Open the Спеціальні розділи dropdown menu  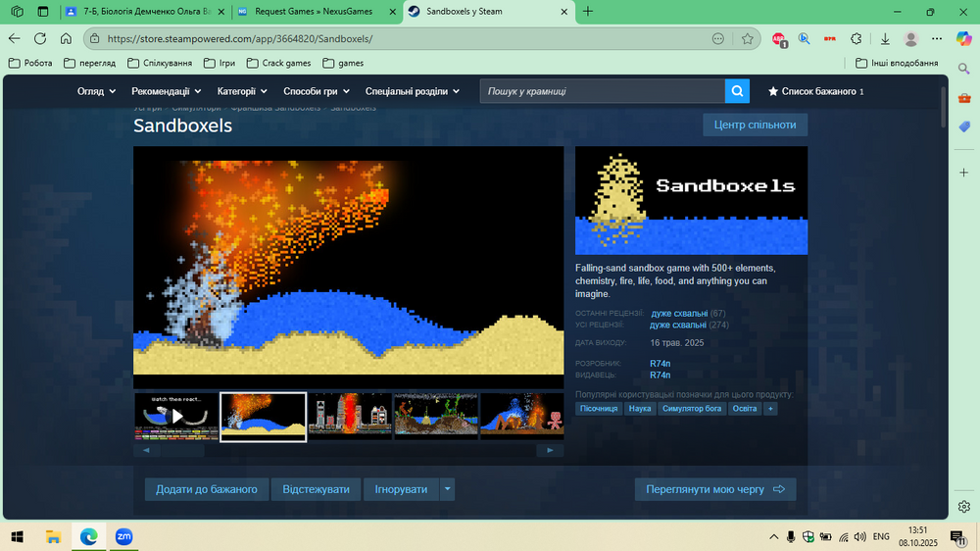(x=412, y=91)
